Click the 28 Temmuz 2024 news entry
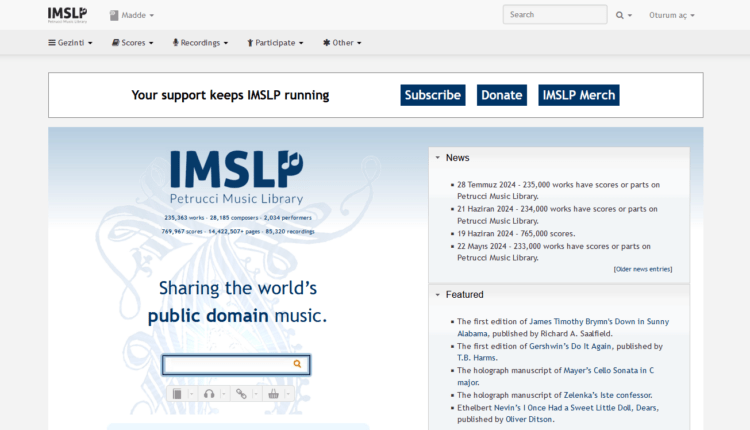Image resolution: width=750 pixels, height=430 pixels. (558, 190)
